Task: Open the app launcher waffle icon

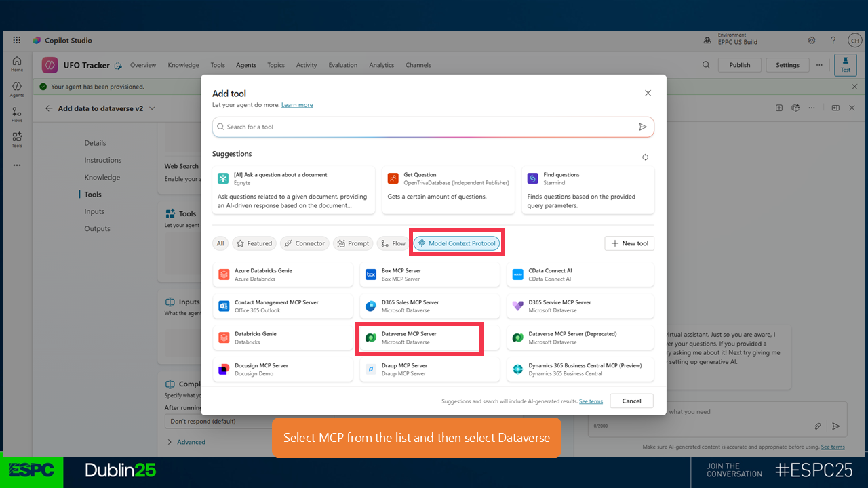Action: tap(16, 41)
